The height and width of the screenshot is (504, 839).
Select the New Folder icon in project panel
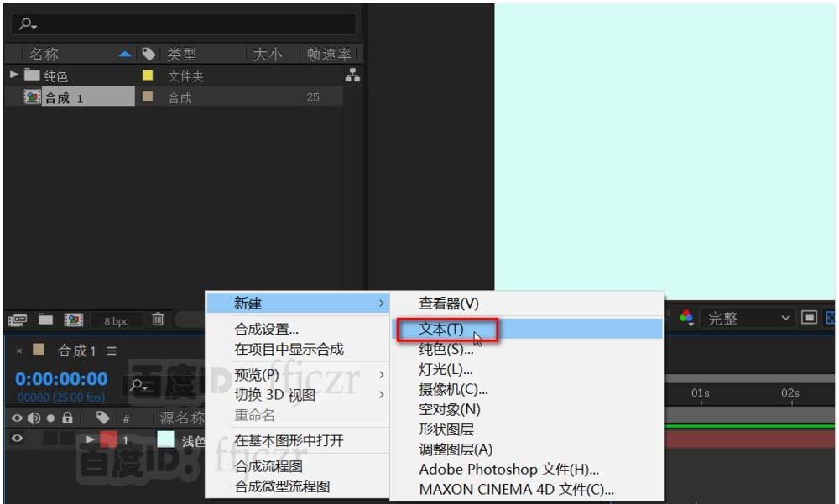click(x=44, y=320)
